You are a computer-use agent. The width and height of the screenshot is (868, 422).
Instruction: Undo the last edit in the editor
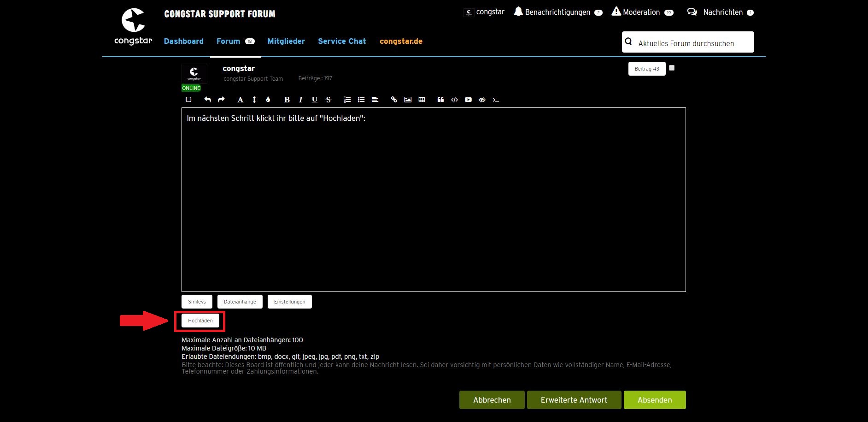(207, 100)
